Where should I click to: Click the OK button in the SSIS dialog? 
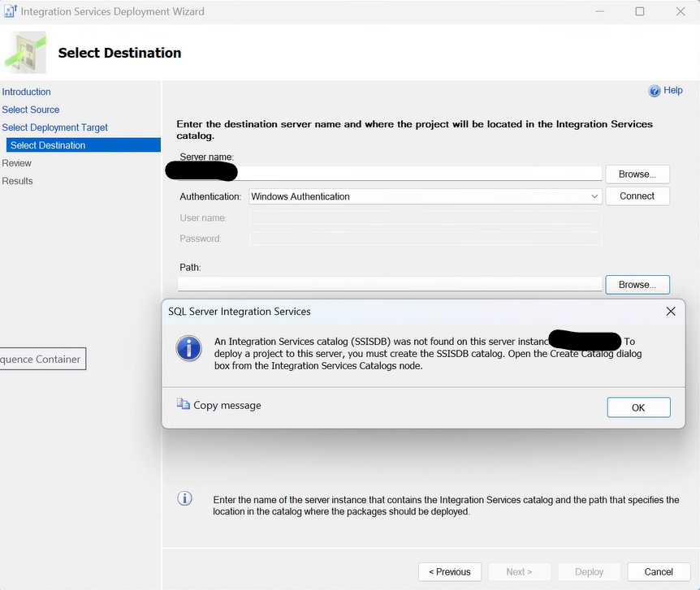(638, 407)
